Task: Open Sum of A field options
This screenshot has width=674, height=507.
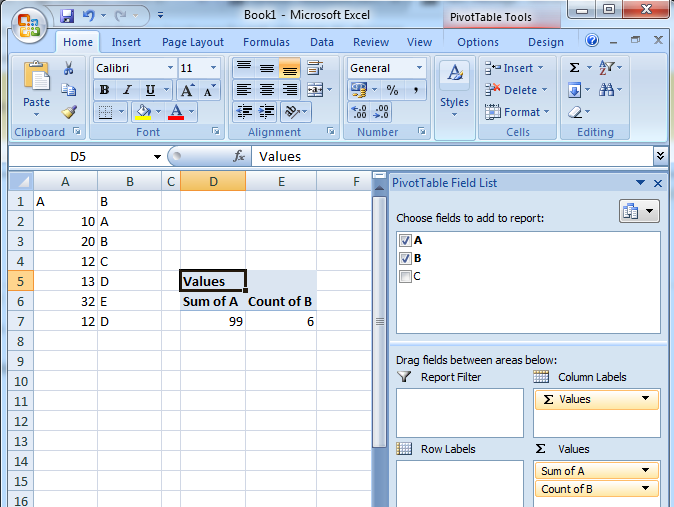Action: [x=646, y=470]
